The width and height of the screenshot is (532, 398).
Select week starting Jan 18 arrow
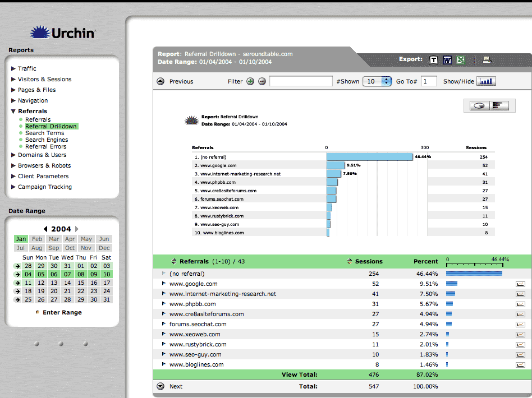[17, 291]
